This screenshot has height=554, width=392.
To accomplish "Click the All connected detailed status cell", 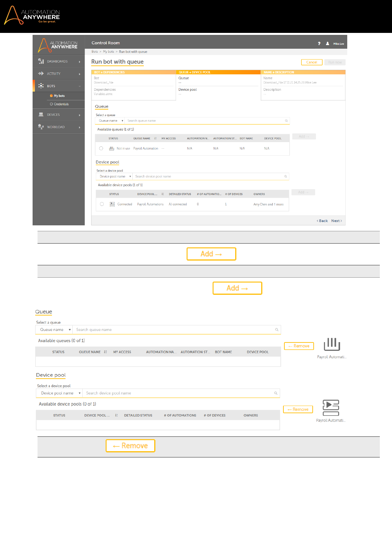I will pos(178,204).
